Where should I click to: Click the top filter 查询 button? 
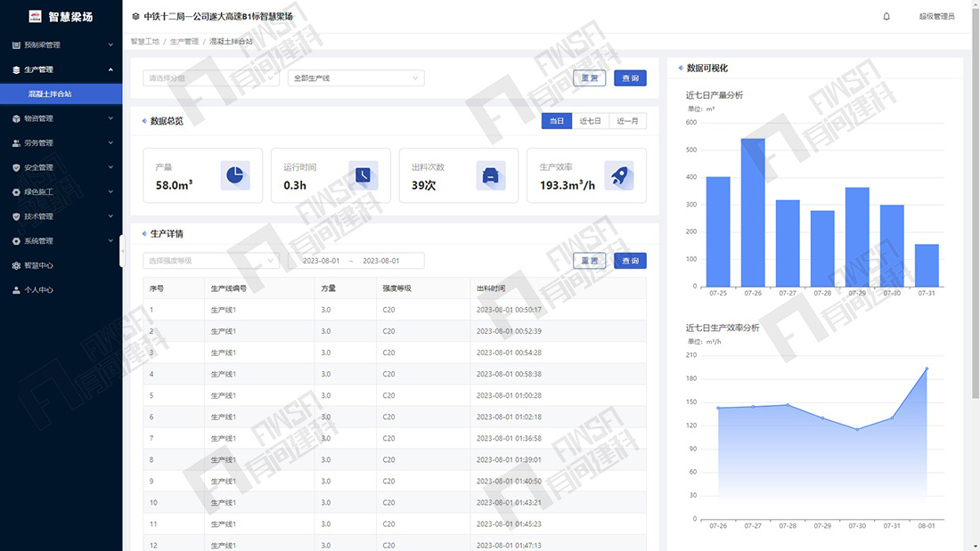tap(630, 78)
